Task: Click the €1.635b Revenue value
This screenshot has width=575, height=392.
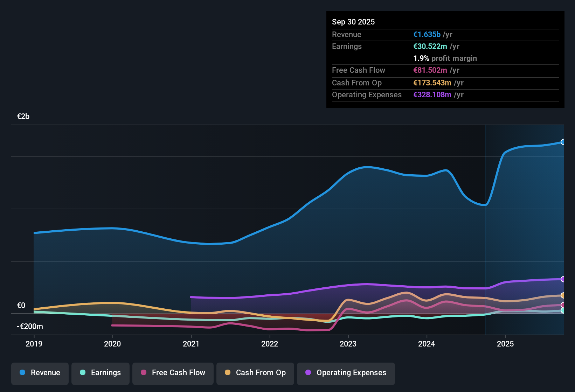Action: pos(427,34)
